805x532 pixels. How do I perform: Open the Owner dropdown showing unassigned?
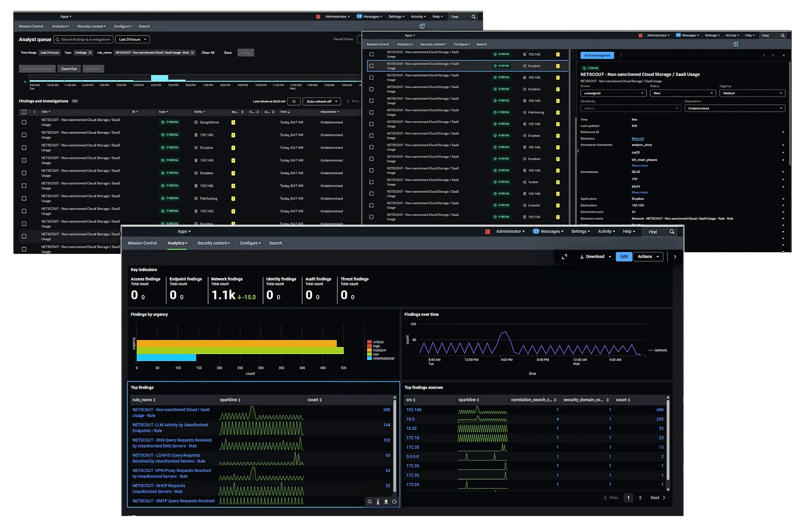pyautogui.click(x=613, y=93)
